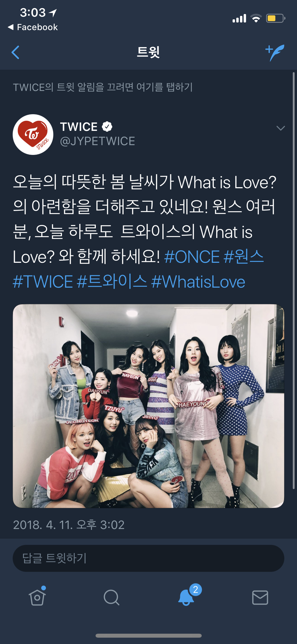Open the #ONCE hashtag

tap(192, 257)
